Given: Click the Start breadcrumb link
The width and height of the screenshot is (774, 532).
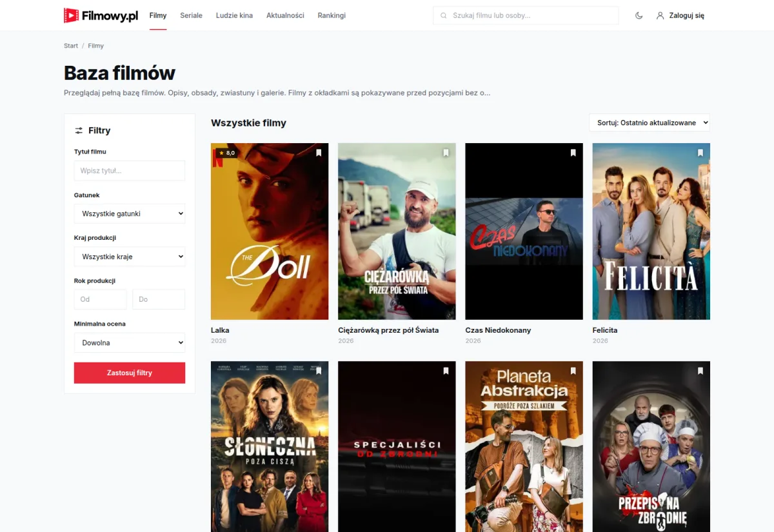Looking at the screenshot, I should coord(71,46).
